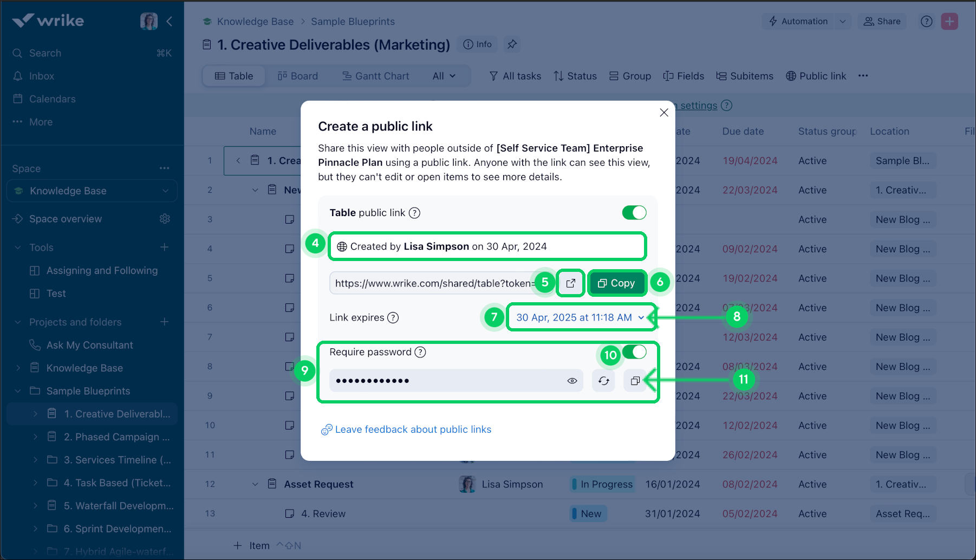Viewport: 976px width, 560px height.
Task: Reveal the password using the eye icon
Action: coord(572,381)
